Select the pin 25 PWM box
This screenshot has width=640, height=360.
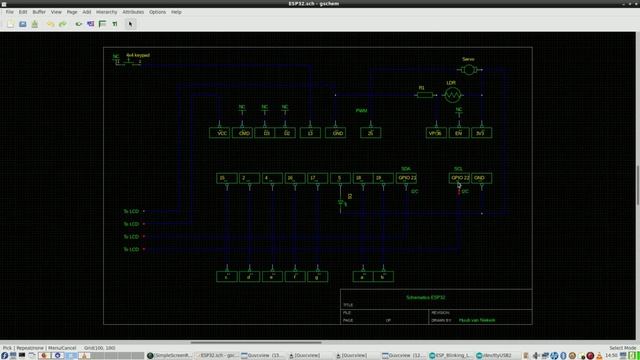pyautogui.click(x=371, y=133)
